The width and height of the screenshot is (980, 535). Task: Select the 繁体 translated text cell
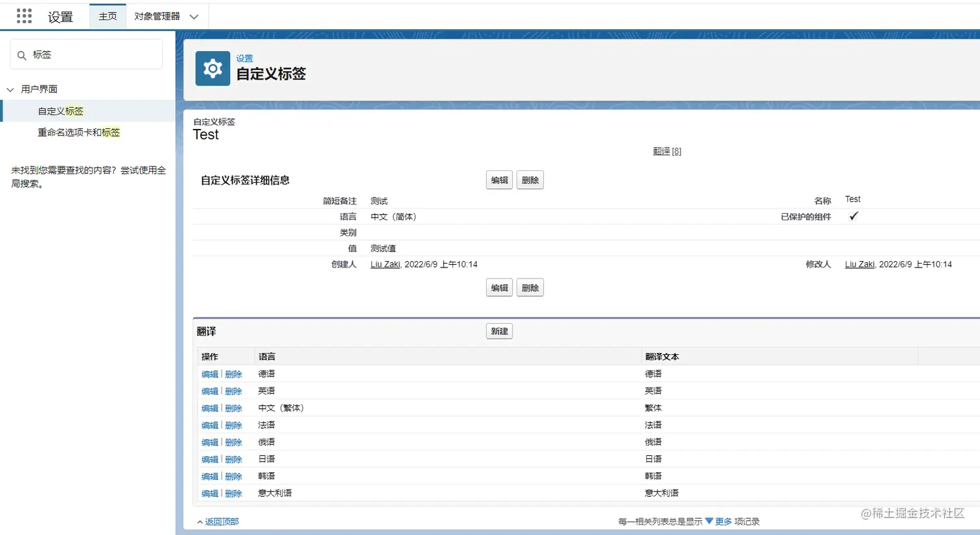click(x=653, y=408)
